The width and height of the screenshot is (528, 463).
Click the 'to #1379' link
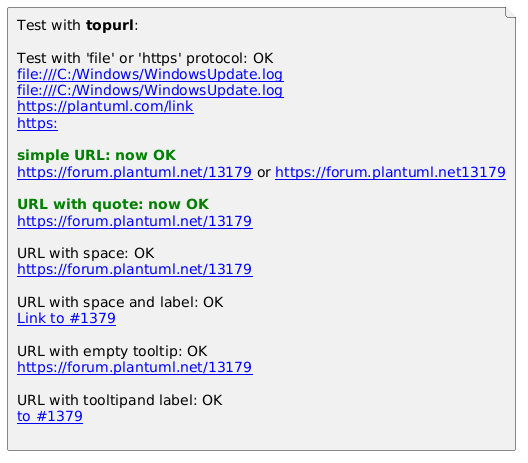point(50,417)
